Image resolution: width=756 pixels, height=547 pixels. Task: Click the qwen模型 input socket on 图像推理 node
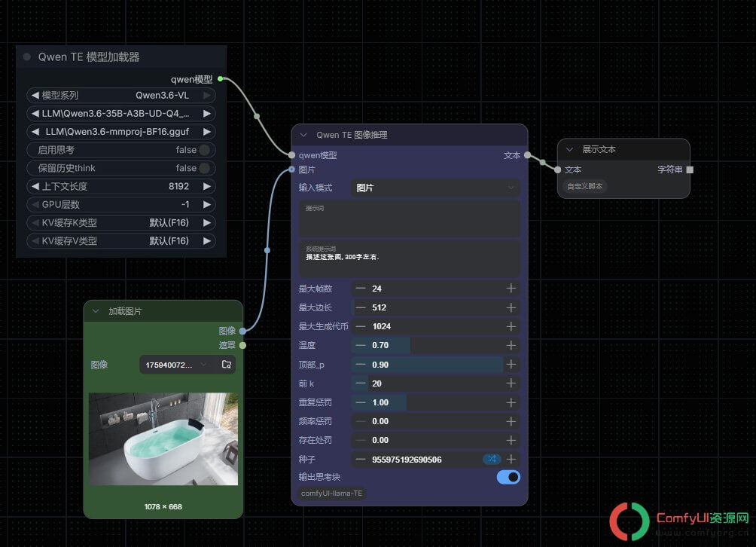[x=291, y=155]
